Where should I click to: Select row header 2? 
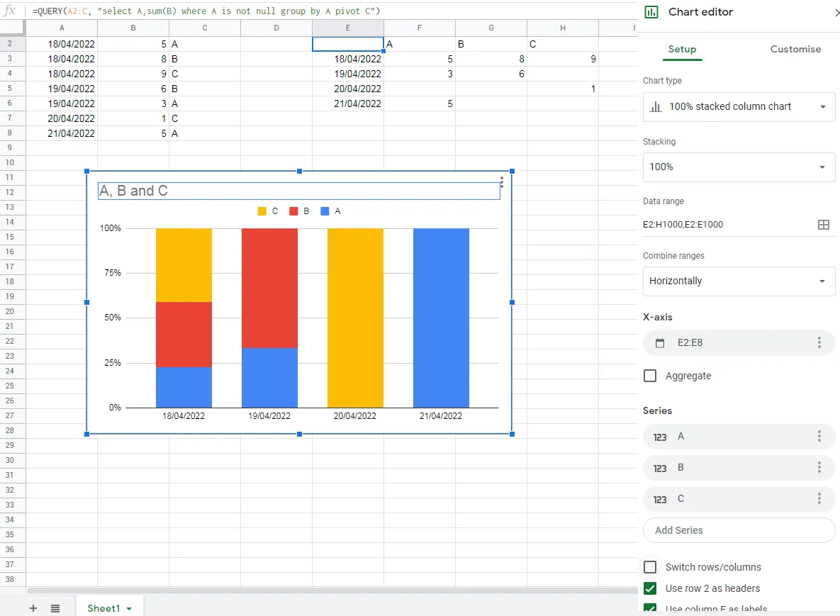(x=10, y=43)
